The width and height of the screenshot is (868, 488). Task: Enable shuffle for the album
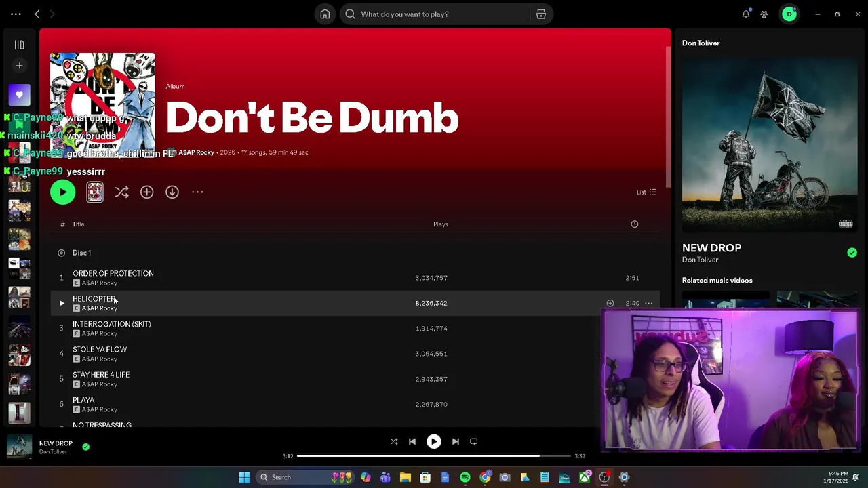tap(121, 192)
